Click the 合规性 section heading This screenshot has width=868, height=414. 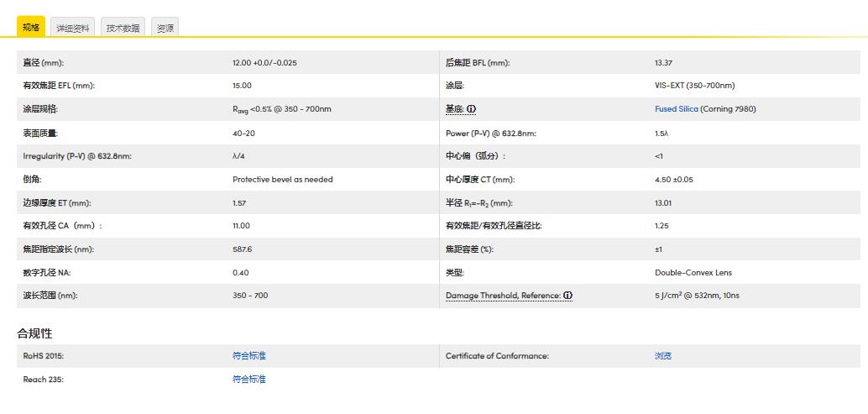(34, 333)
